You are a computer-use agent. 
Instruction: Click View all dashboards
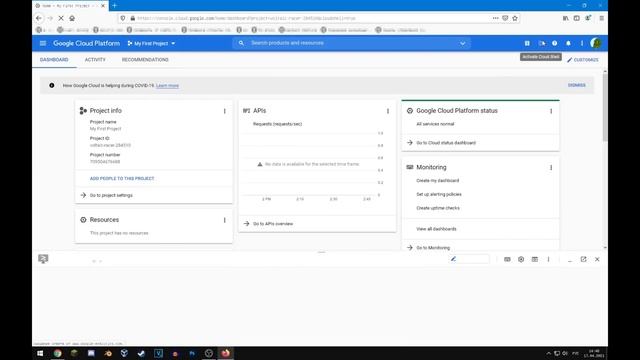point(436,229)
